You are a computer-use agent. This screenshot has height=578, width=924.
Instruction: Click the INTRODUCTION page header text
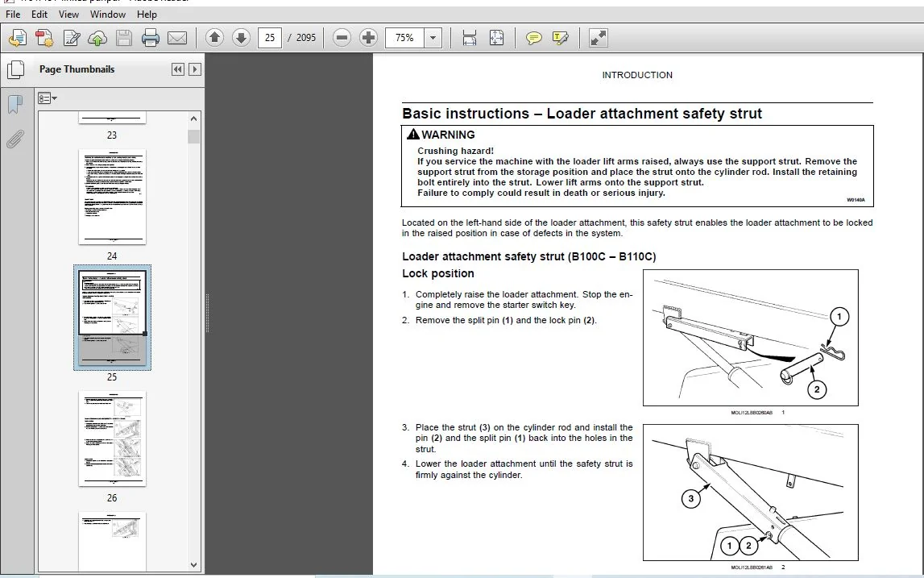click(x=637, y=75)
